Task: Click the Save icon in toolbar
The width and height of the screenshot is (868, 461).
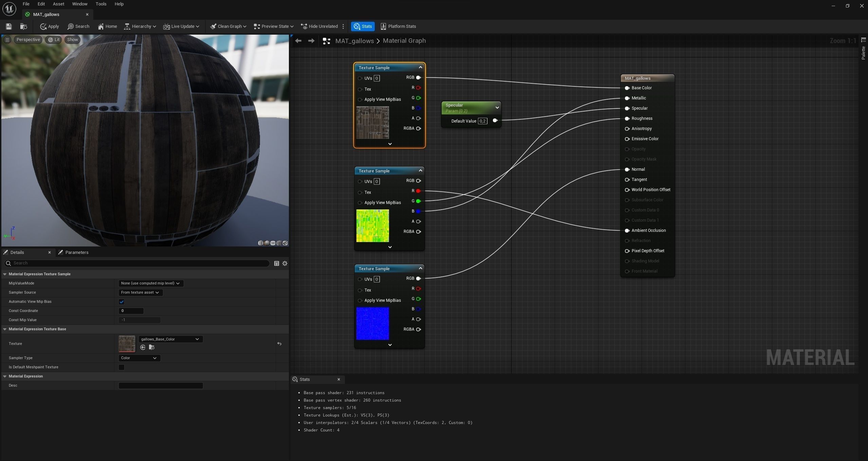Action: [9, 26]
